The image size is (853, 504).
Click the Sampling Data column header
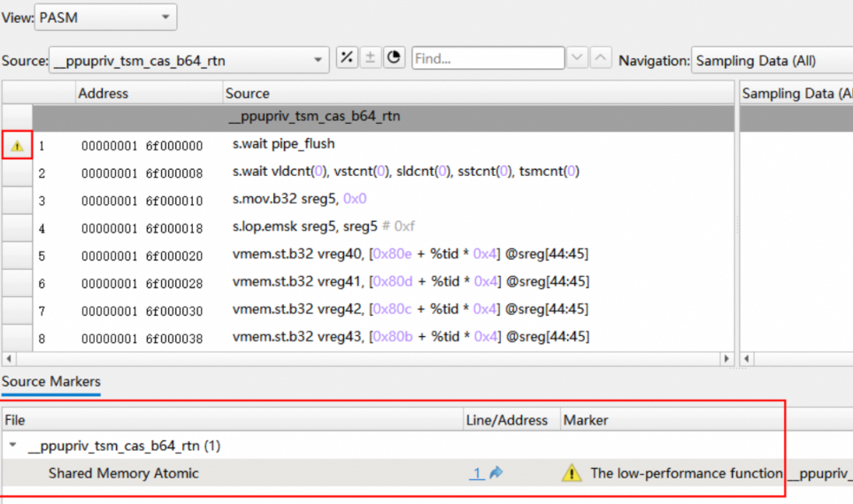pos(796,93)
